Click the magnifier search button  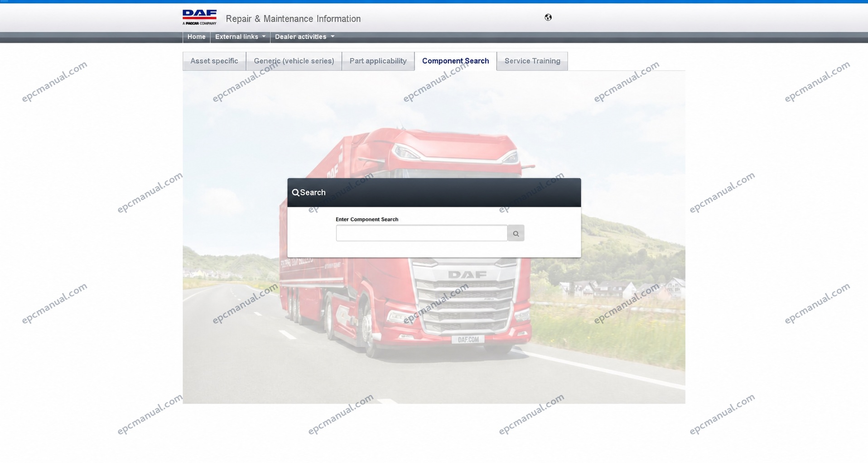(516, 233)
